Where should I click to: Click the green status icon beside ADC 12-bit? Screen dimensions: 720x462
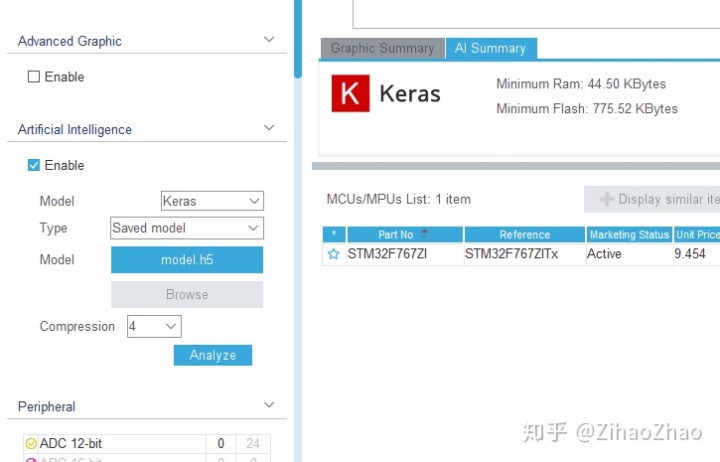pyautogui.click(x=31, y=443)
